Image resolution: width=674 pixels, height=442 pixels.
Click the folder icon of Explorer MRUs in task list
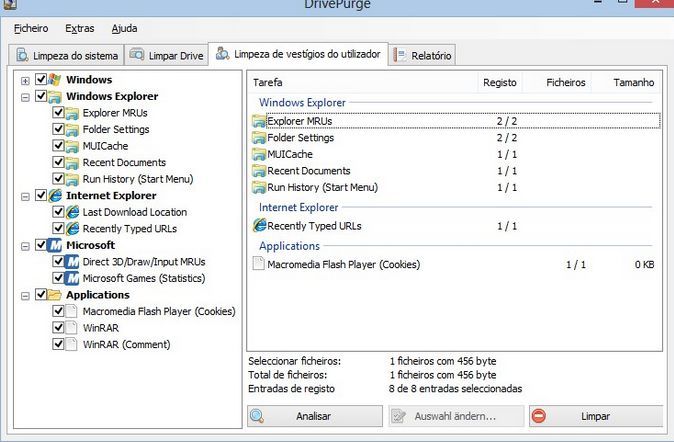point(259,121)
